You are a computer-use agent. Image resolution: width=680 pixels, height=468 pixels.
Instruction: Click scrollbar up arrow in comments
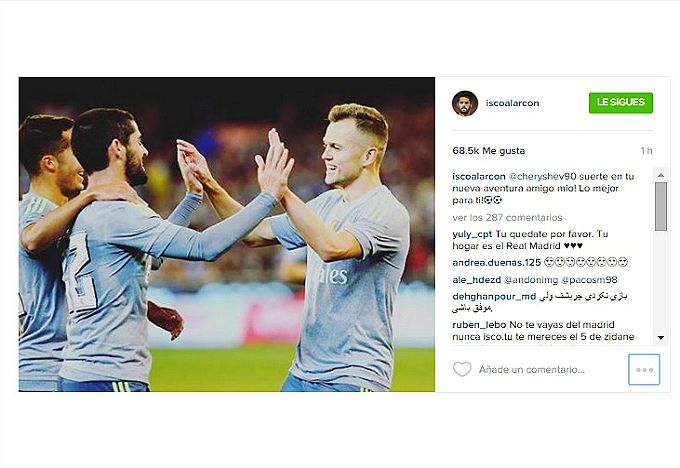pos(660,175)
